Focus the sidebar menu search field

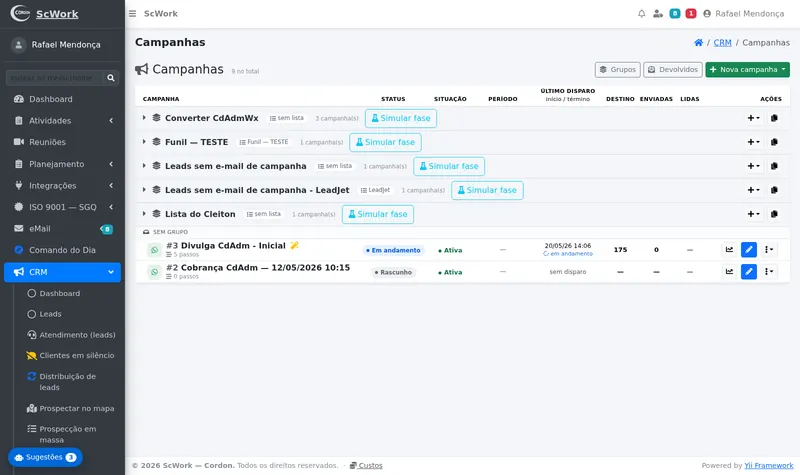pyautogui.click(x=54, y=78)
